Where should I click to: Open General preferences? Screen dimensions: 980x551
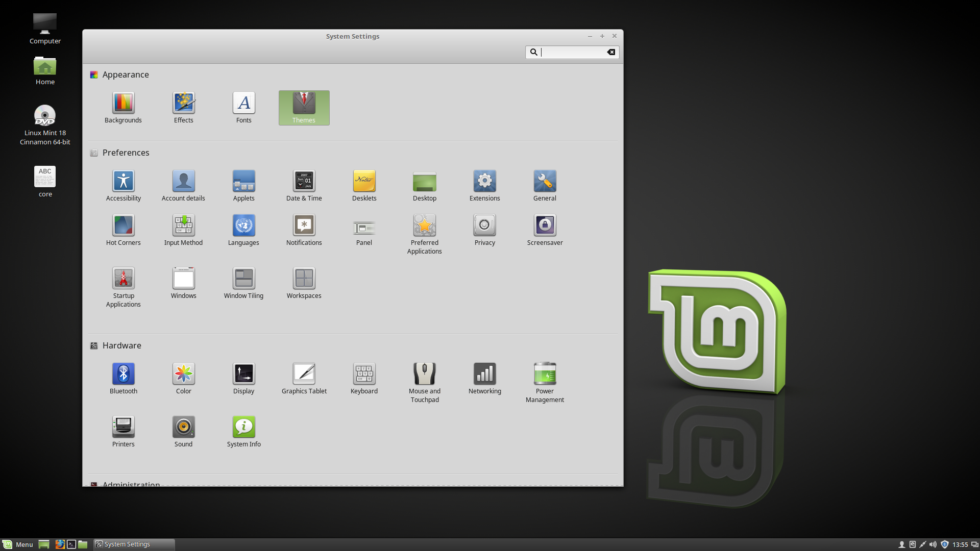(545, 186)
